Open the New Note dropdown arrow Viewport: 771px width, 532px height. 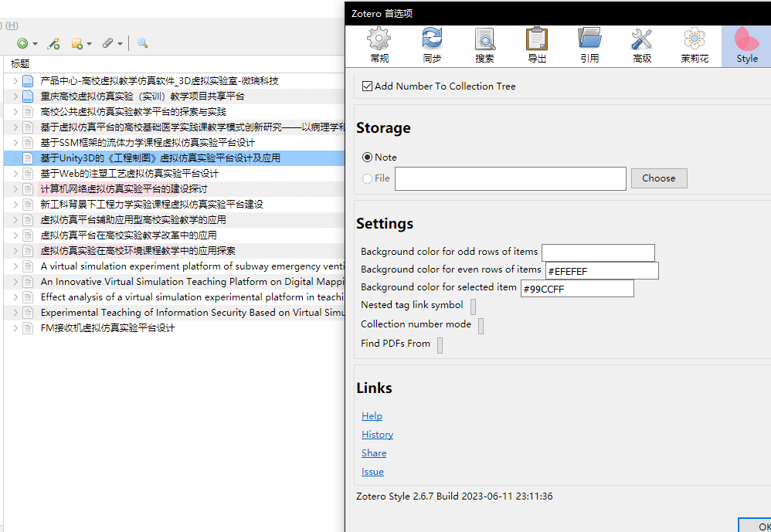coord(89,44)
